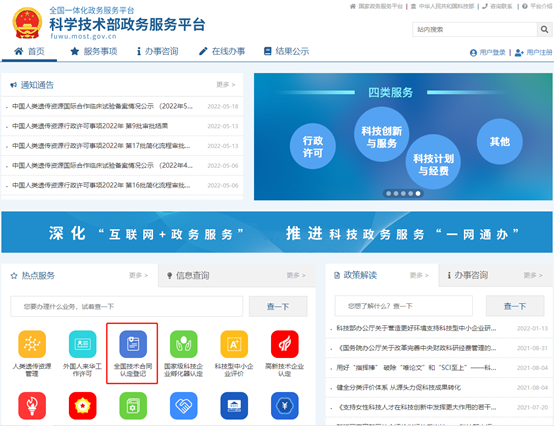The height and width of the screenshot is (426, 554).
Task: Open 科技型中小企业评价 orange icon
Action: click(234, 344)
